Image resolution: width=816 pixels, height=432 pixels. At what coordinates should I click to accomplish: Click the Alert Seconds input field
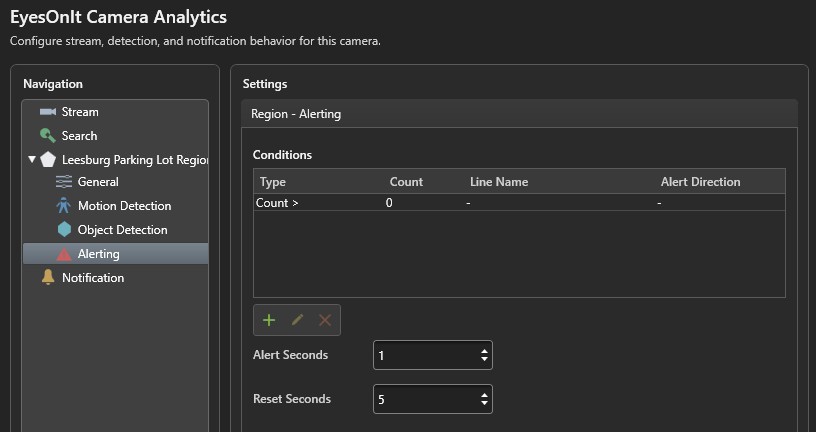click(433, 355)
